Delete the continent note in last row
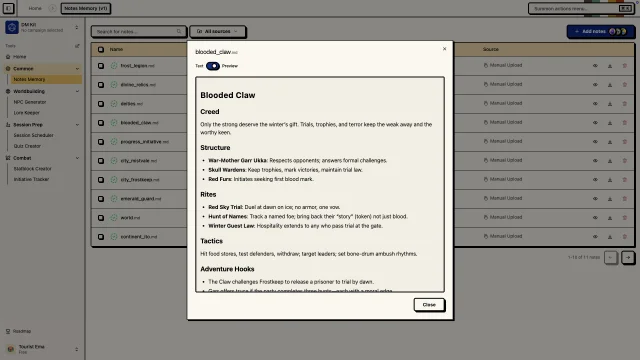 624,236
